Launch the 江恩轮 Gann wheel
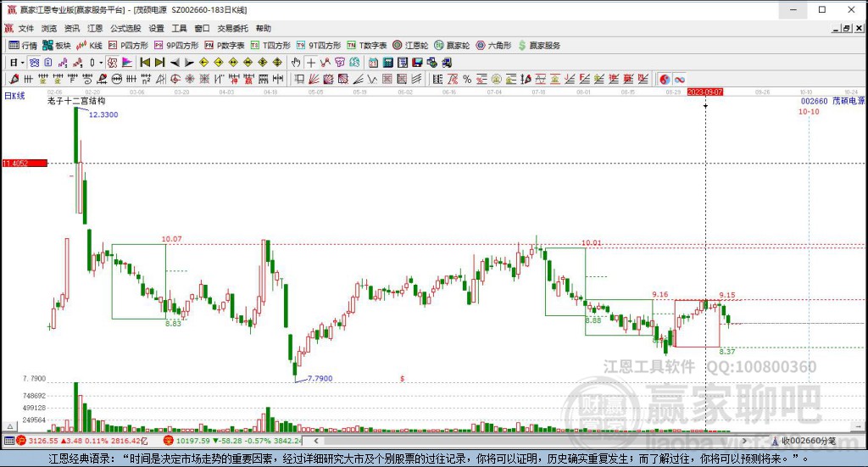The image size is (868, 467). point(411,46)
